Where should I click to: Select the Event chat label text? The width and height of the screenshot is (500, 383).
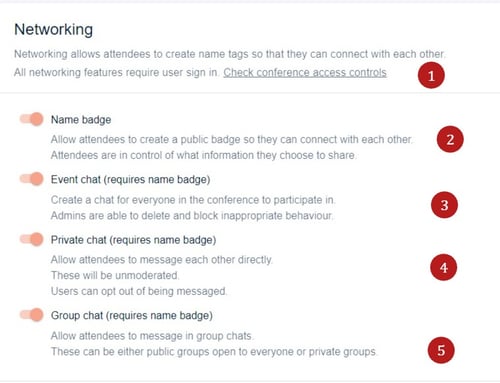coord(130,180)
